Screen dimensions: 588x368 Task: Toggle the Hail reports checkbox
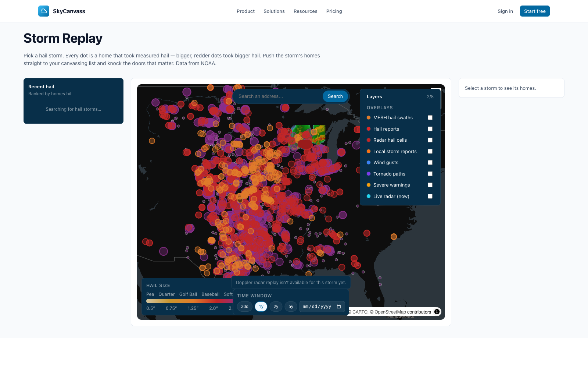click(x=430, y=129)
